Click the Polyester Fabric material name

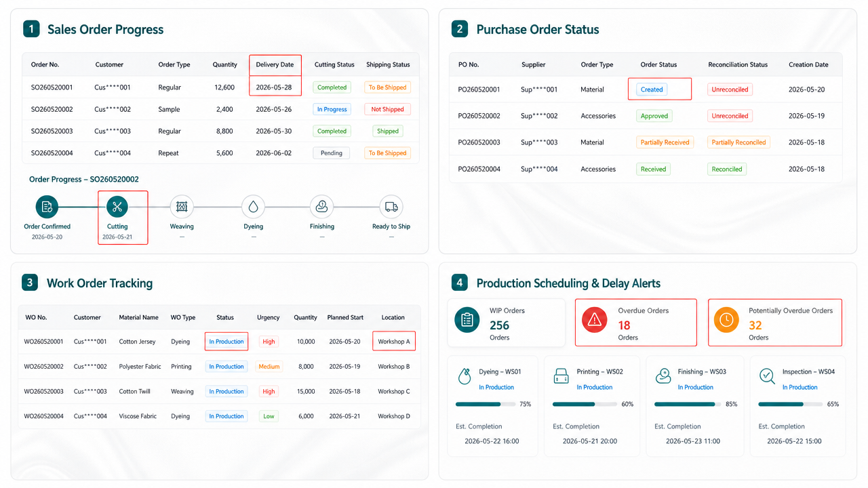(x=140, y=367)
